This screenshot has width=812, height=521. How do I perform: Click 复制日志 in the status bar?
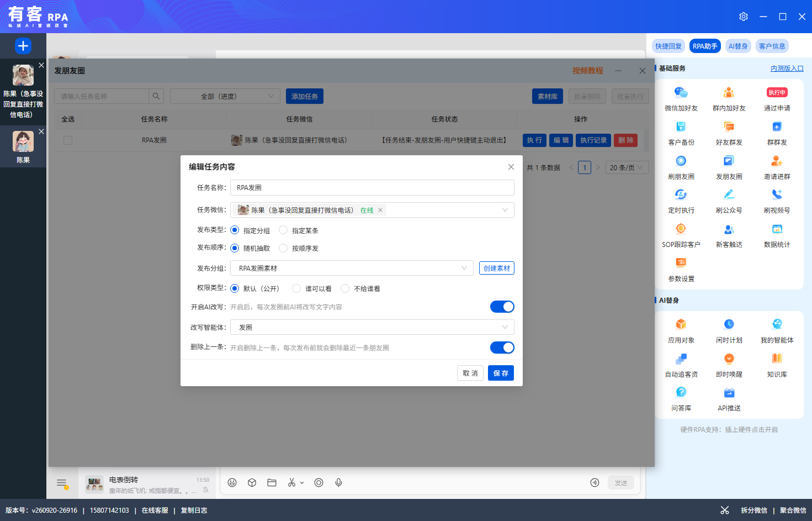(194, 511)
